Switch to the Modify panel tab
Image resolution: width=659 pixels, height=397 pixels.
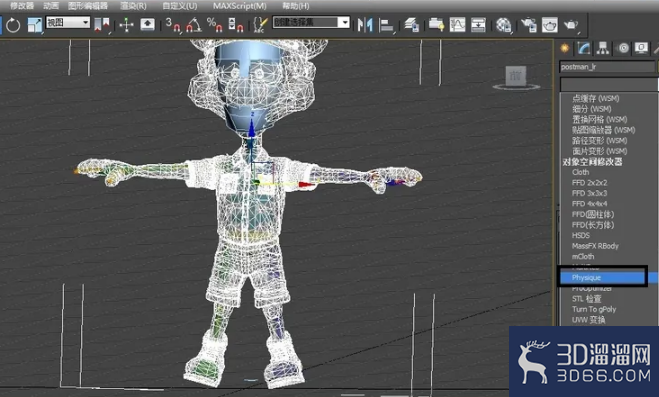click(x=584, y=48)
